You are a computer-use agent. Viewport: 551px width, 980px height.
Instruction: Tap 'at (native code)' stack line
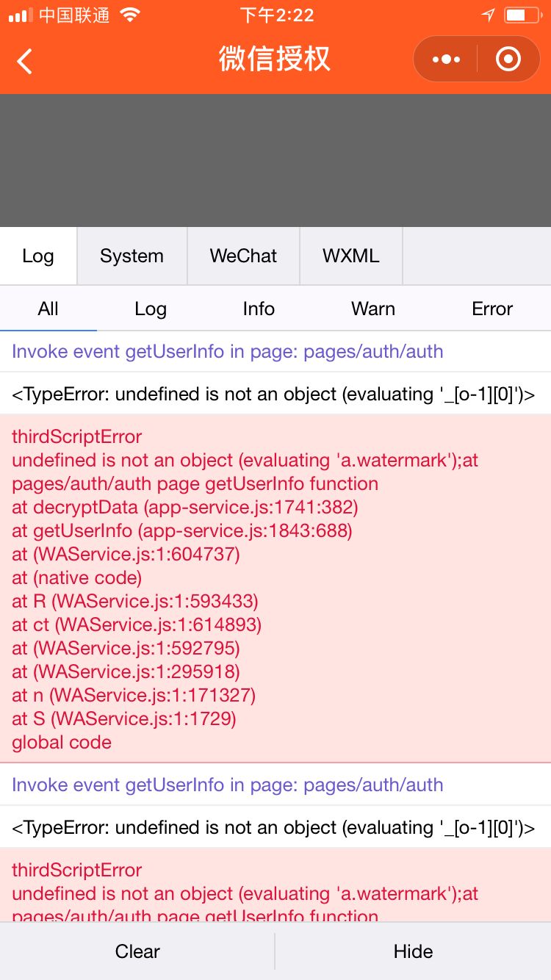[77, 577]
